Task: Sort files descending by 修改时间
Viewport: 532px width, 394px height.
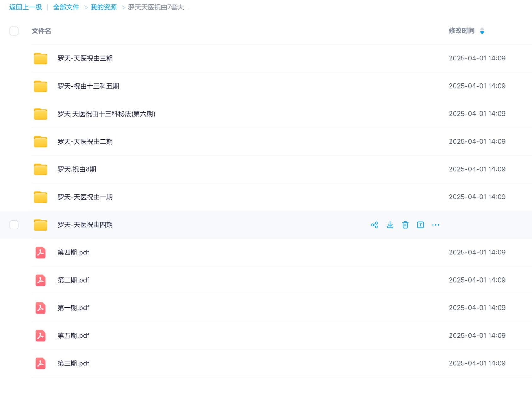Action: [482, 32]
